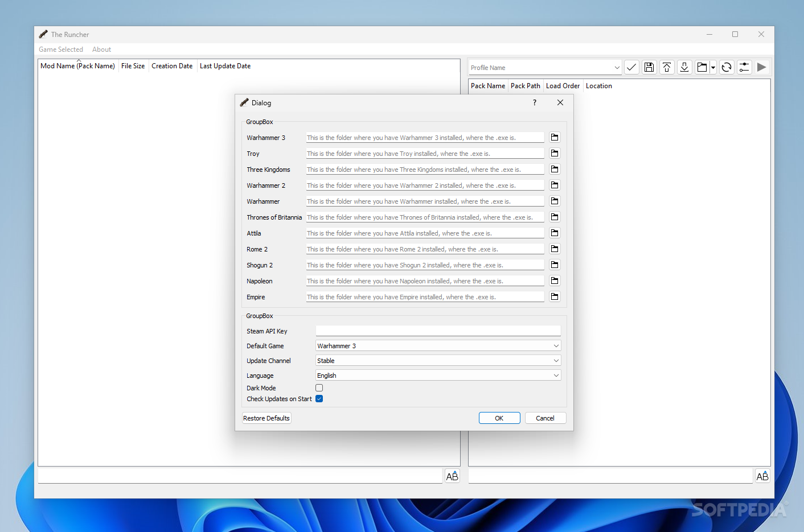This screenshot has height=532, width=804.
Task: Click the Attila folder path field
Action: (x=425, y=233)
